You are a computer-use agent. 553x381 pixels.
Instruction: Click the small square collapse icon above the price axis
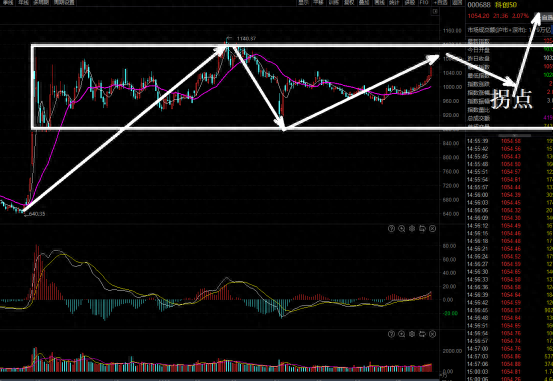[436, 12]
